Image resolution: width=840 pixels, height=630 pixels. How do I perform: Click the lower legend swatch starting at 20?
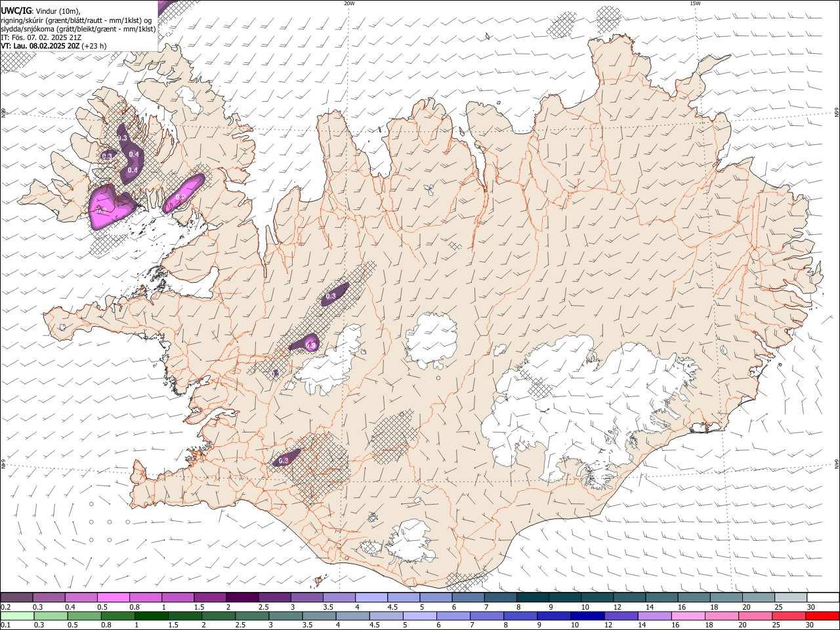click(755, 616)
